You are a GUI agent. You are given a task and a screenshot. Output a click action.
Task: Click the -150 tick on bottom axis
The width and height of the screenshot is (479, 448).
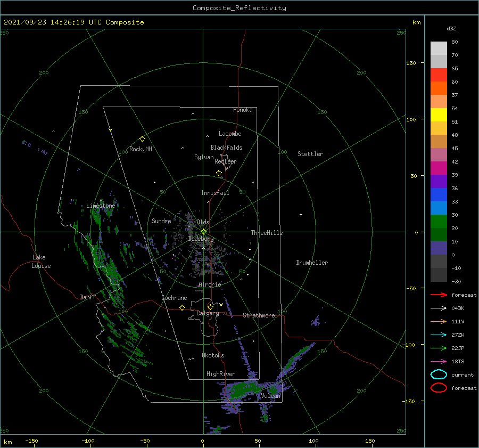(x=31, y=441)
